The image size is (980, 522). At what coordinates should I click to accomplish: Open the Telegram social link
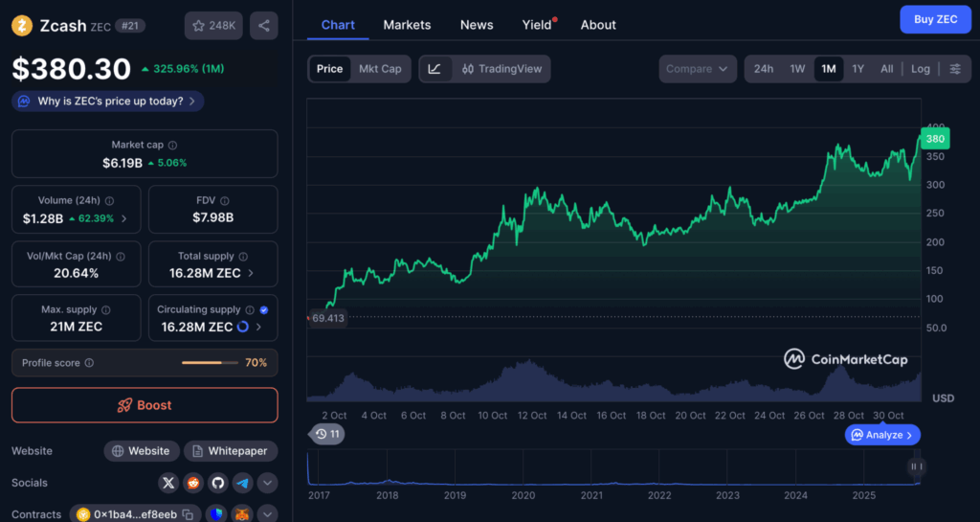click(x=243, y=483)
